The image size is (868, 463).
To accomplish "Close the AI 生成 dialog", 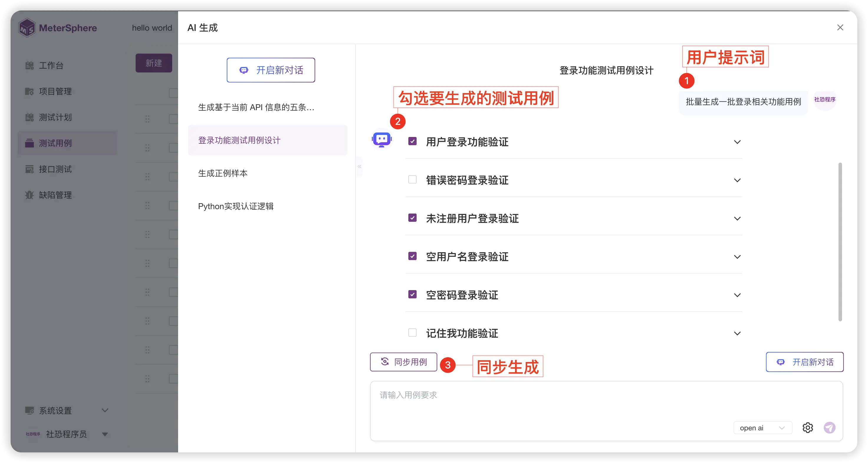I will tap(840, 28).
